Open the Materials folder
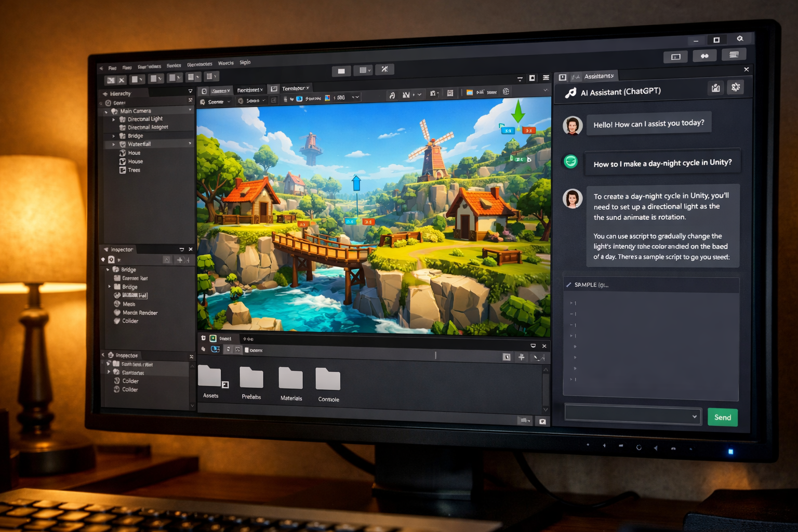The height and width of the screenshot is (532, 798). pos(291,384)
